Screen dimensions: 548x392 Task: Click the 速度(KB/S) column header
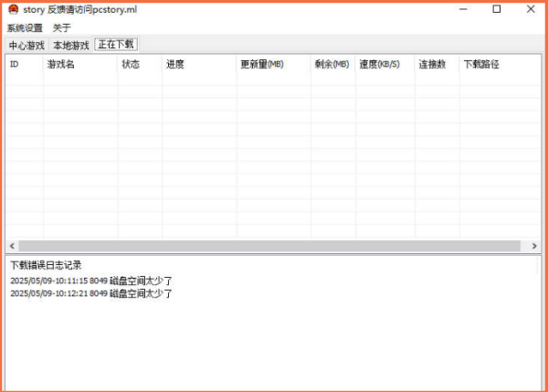click(x=385, y=65)
